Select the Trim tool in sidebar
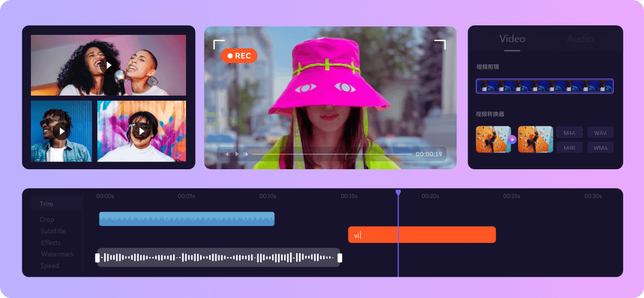This screenshot has width=644, height=298. coord(46,204)
